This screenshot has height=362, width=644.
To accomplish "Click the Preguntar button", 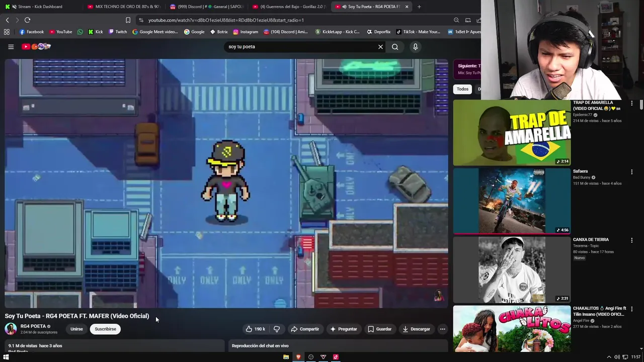I will point(343,329).
